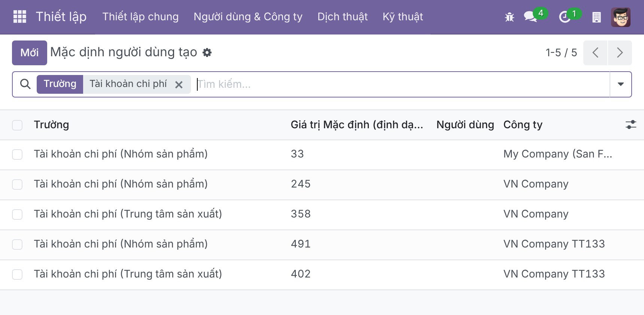Open the actions gear next to title

click(207, 52)
